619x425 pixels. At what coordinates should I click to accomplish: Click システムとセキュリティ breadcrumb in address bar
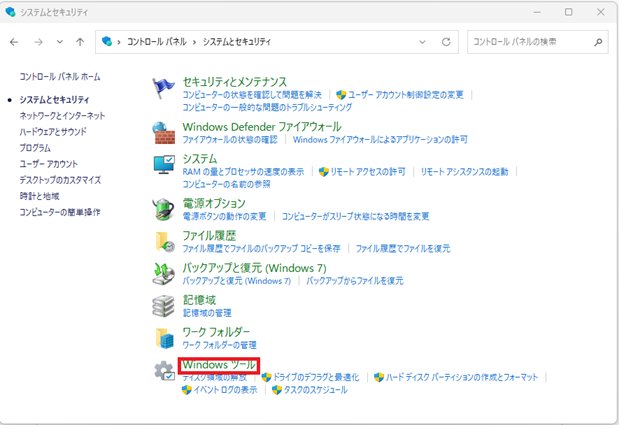(237, 42)
